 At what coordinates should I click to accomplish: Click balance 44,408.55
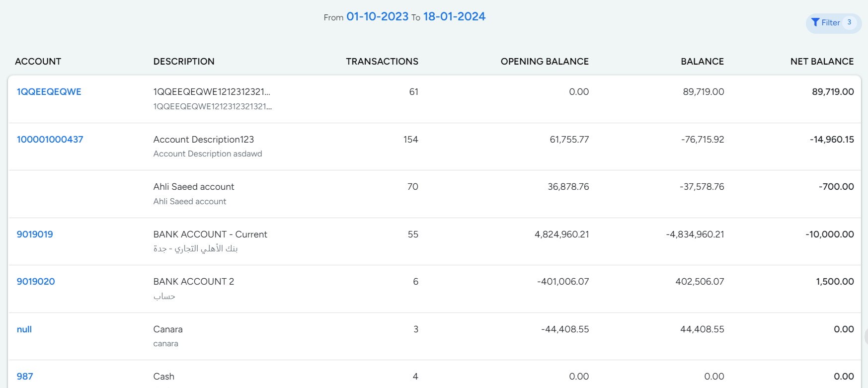(x=702, y=329)
